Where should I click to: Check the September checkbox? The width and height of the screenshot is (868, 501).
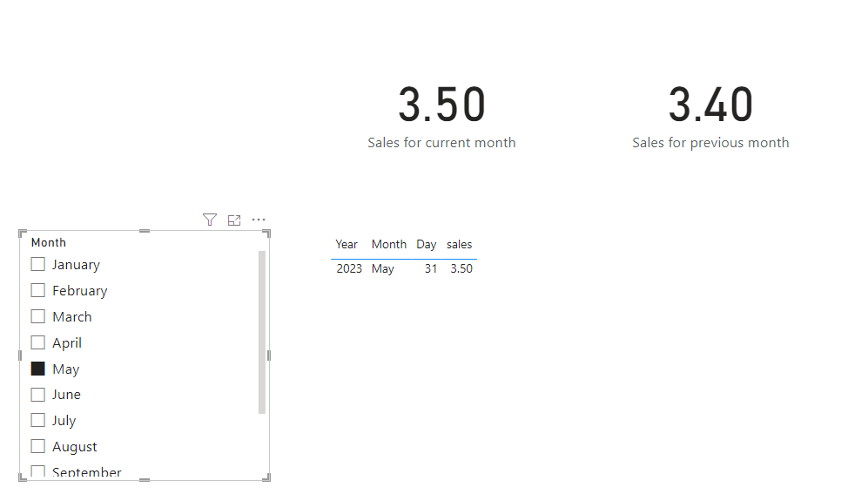pos(37,471)
